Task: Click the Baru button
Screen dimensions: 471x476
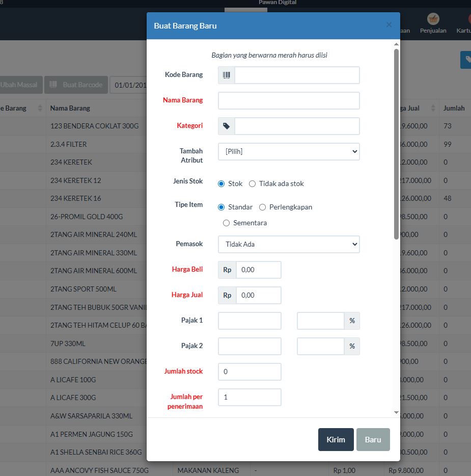Action: 373,439
